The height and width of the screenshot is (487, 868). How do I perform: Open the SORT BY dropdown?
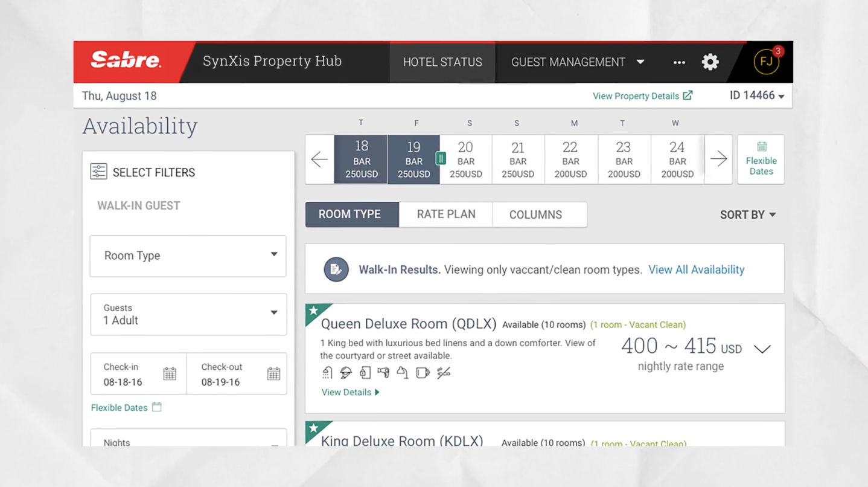[x=748, y=214]
